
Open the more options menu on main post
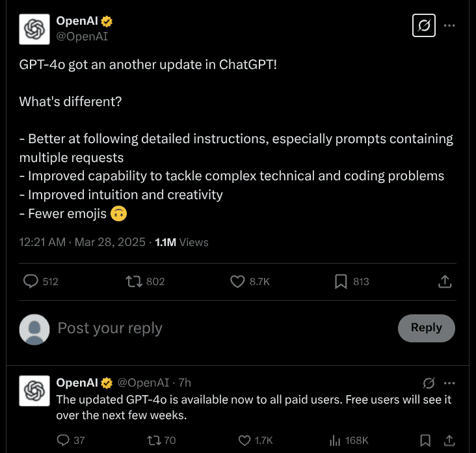click(449, 26)
